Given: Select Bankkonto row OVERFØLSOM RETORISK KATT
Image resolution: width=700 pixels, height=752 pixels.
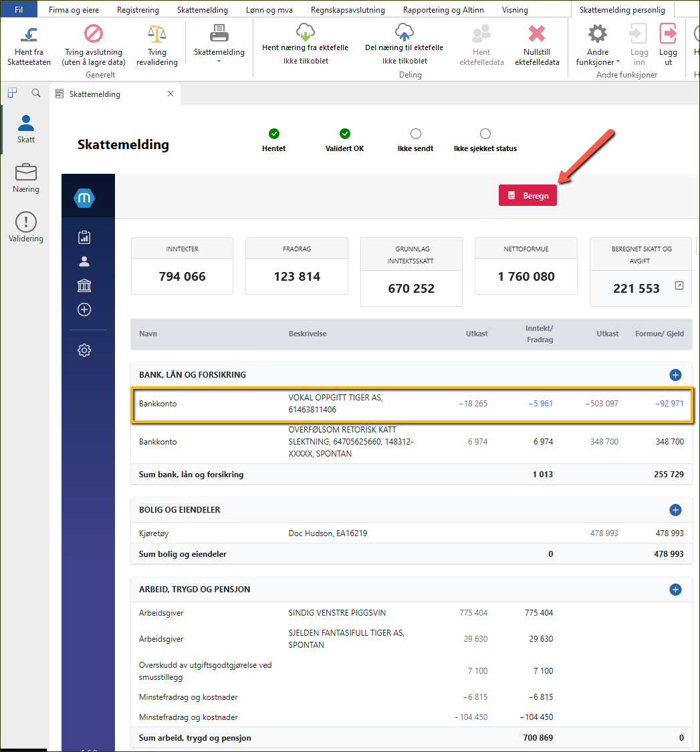Looking at the screenshot, I should coord(412,442).
